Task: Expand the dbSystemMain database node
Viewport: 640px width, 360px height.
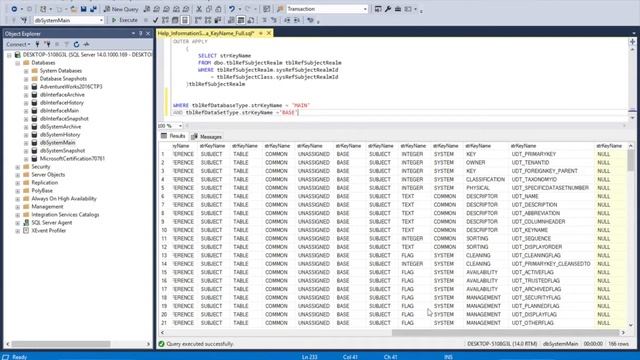Action: pyautogui.click(x=26, y=143)
